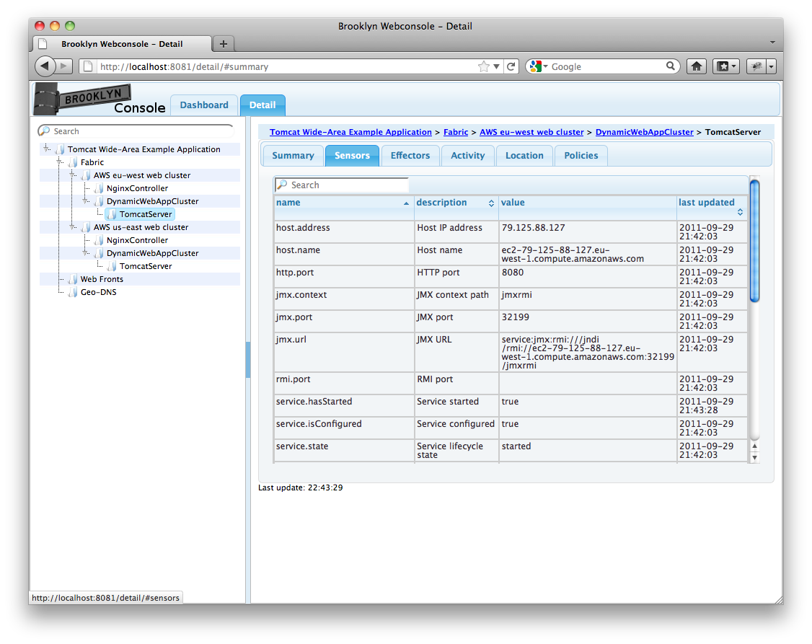The image size is (812, 644).
Task: Reload the page with the refresh icon
Action: point(511,66)
